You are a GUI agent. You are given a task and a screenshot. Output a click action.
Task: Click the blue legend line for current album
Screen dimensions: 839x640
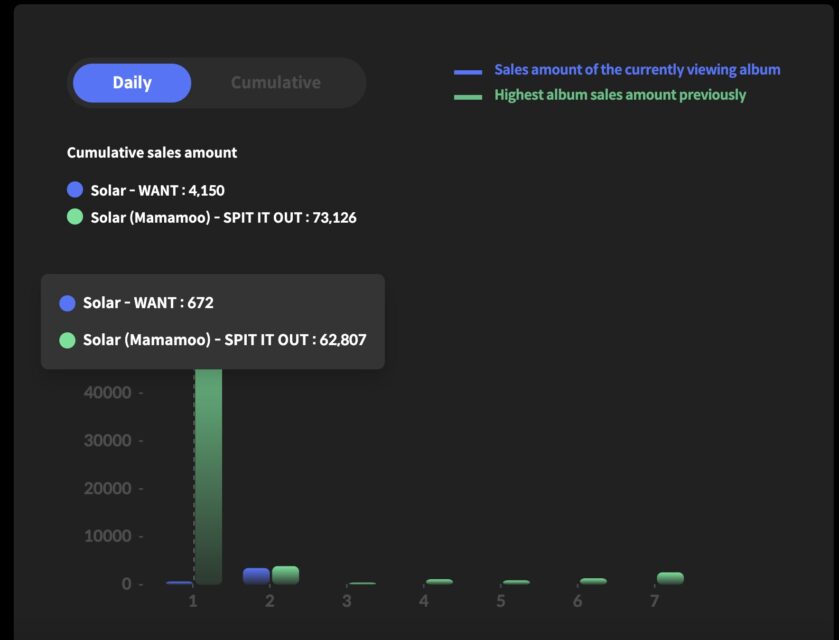[468, 72]
